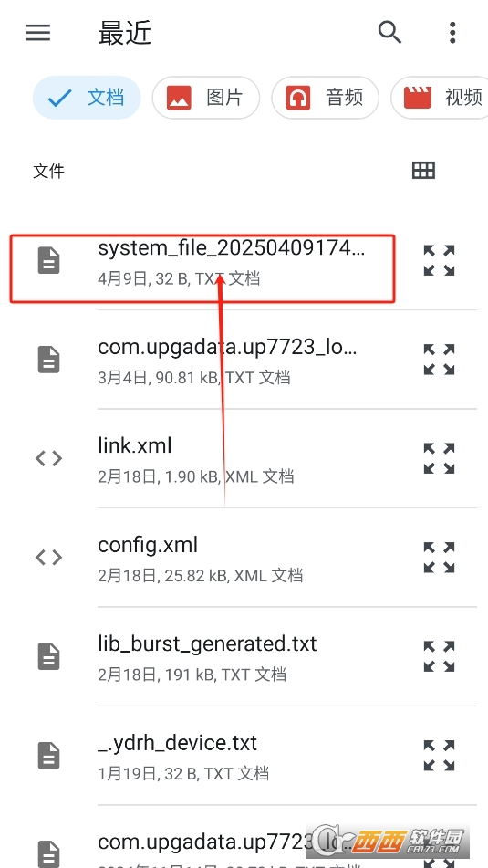Enable the 视频 filter chip
Image resolution: width=488 pixels, height=868 pixels.
[x=440, y=98]
